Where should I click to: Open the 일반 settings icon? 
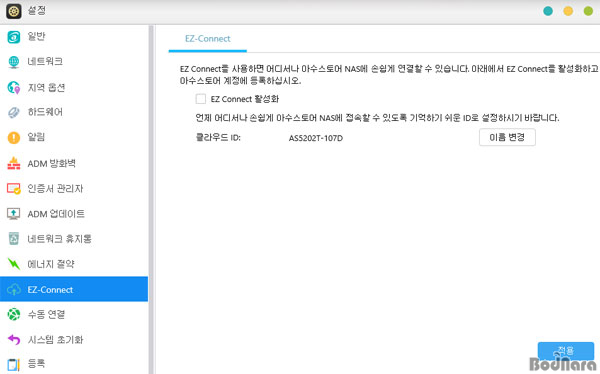pos(14,37)
